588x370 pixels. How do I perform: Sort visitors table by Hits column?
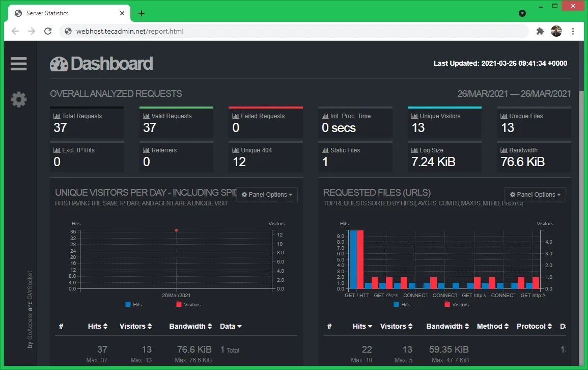point(98,326)
